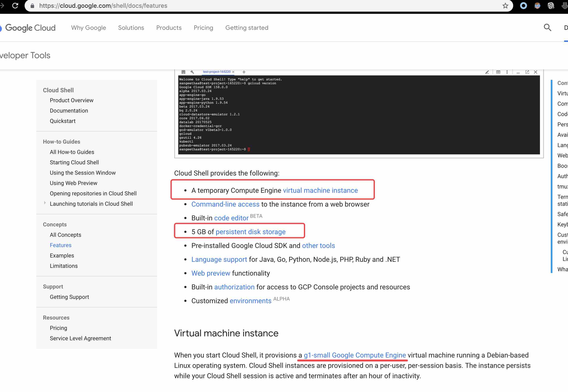Screen dimensions: 568x392
Task: Open the three-dot more menu in Cloud Shell
Action: pyautogui.click(x=507, y=72)
